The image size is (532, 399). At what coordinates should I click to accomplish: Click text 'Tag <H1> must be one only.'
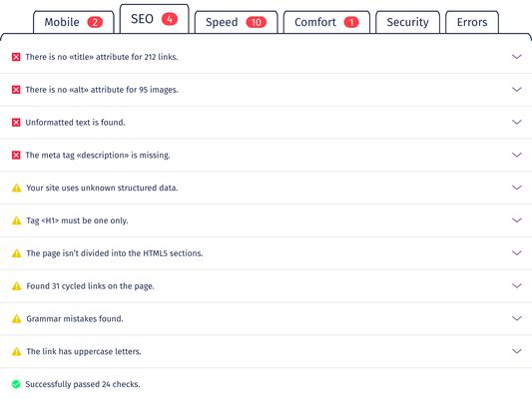click(78, 220)
